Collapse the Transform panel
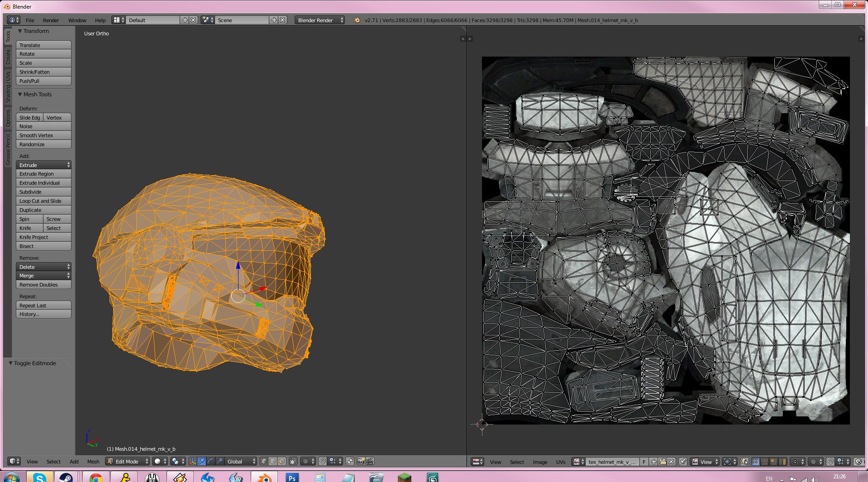 point(20,31)
